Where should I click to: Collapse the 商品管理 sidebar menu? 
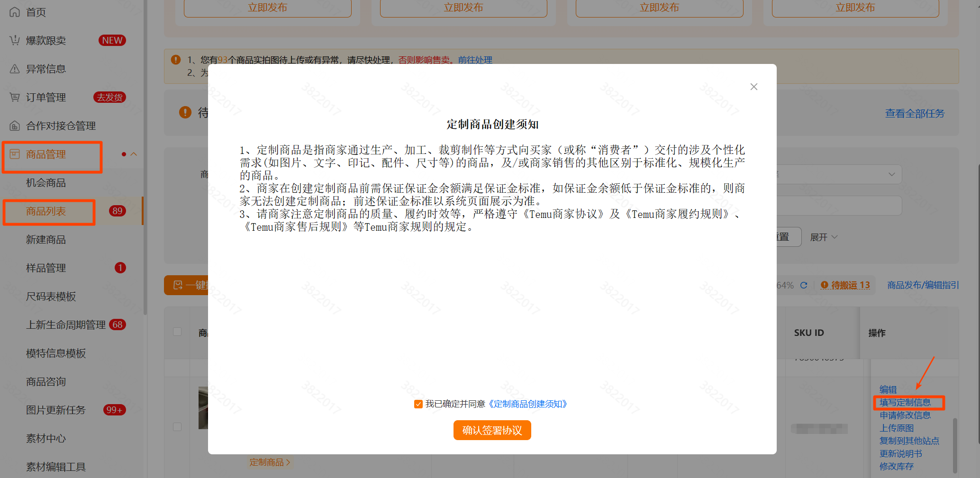134,153
